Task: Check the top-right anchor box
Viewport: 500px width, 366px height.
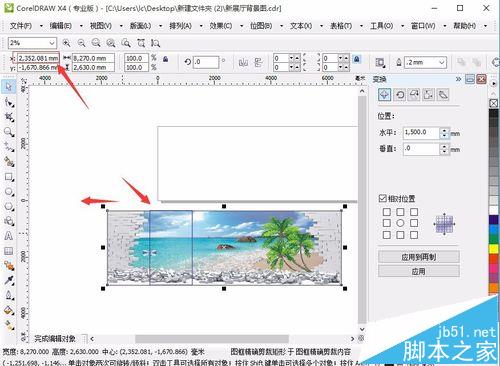Action: point(414,212)
